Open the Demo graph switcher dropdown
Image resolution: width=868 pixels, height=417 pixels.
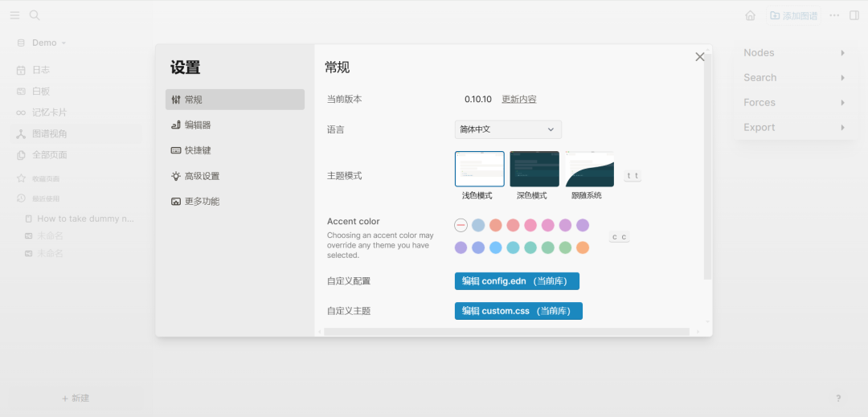[49, 43]
